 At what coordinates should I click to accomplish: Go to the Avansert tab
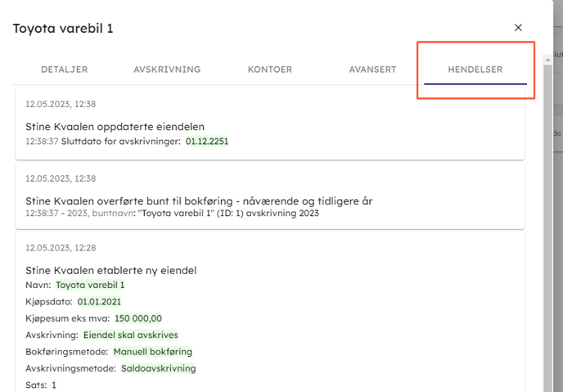tap(372, 70)
